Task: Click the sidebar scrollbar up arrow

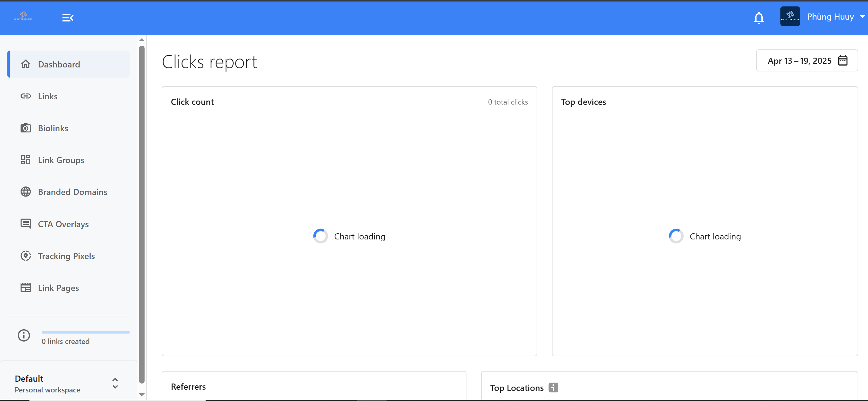Action: (x=142, y=40)
